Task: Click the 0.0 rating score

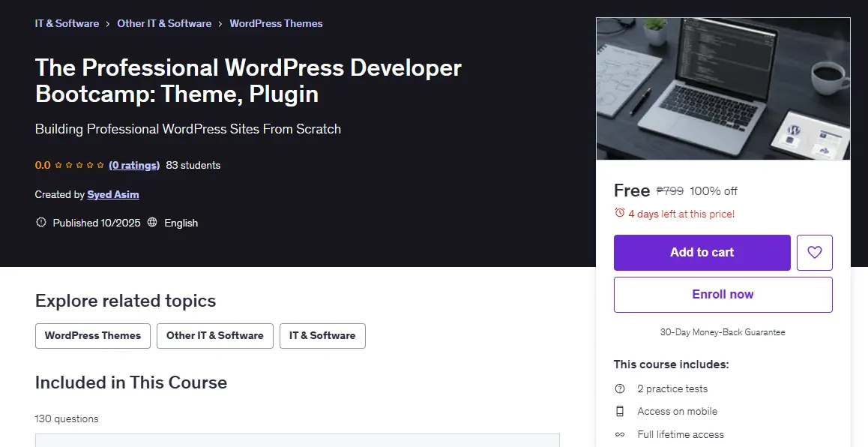Action: click(43, 165)
